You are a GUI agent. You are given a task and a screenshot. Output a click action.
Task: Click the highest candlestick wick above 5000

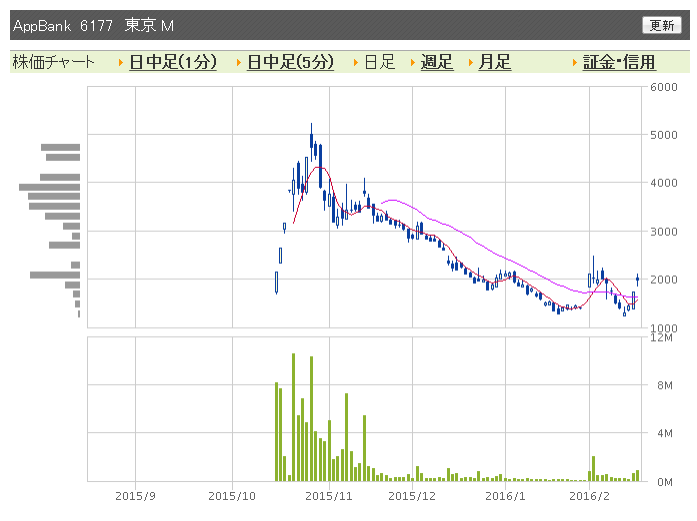pos(311,140)
